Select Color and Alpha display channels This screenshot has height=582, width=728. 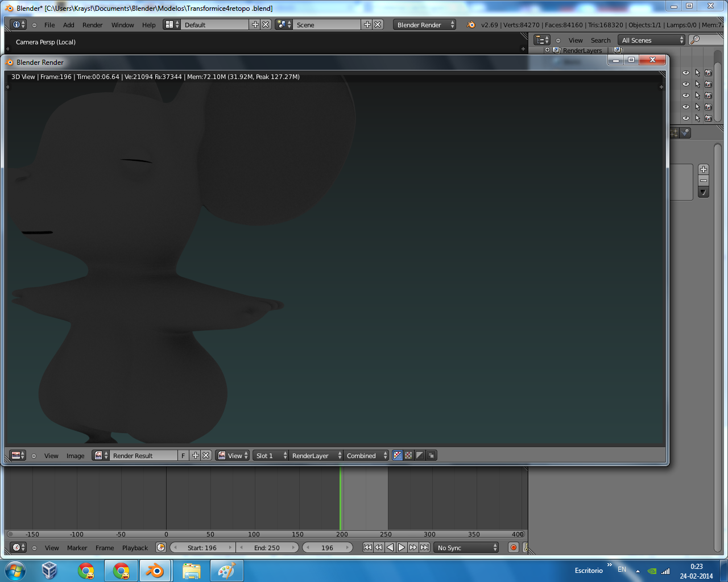pos(398,455)
